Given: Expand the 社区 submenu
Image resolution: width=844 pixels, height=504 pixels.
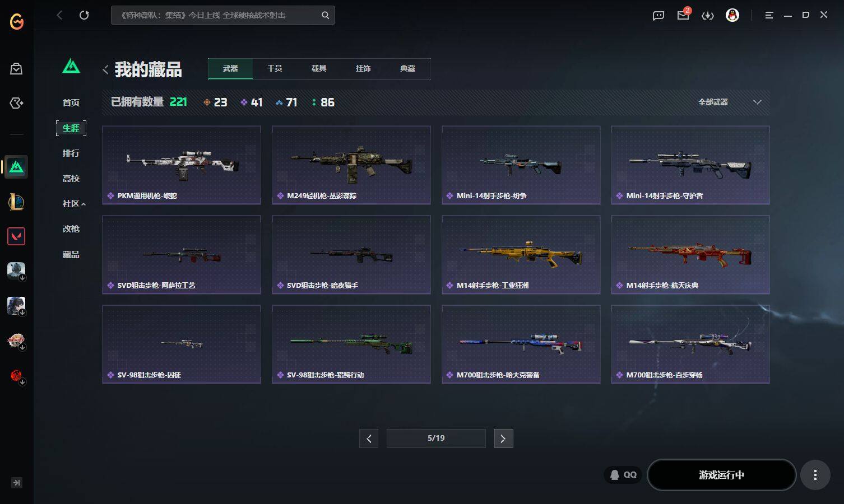Looking at the screenshot, I should click(x=74, y=204).
